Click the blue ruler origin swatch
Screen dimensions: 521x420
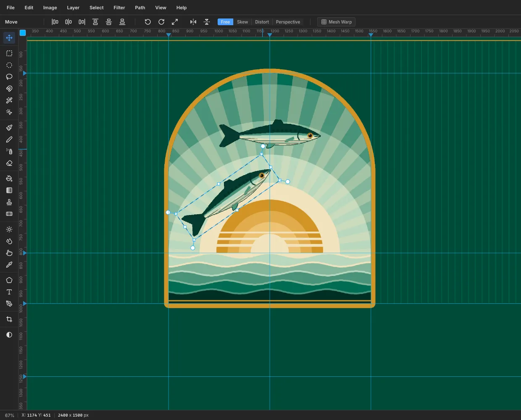point(23,32)
